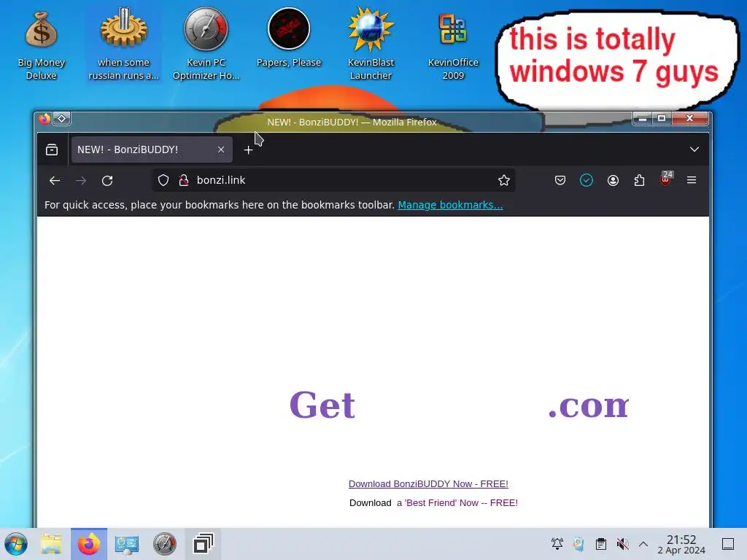Click the Manage bookmarks... link
The image size is (747, 560).
[x=450, y=205]
